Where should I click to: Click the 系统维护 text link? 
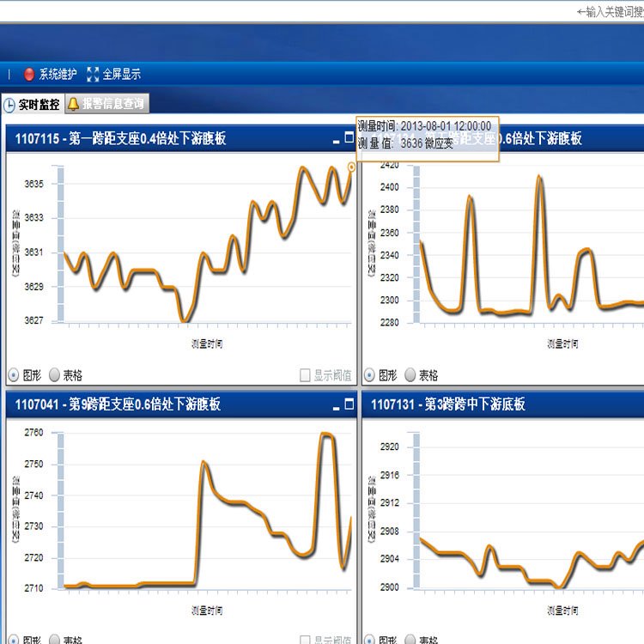pyautogui.click(x=58, y=75)
